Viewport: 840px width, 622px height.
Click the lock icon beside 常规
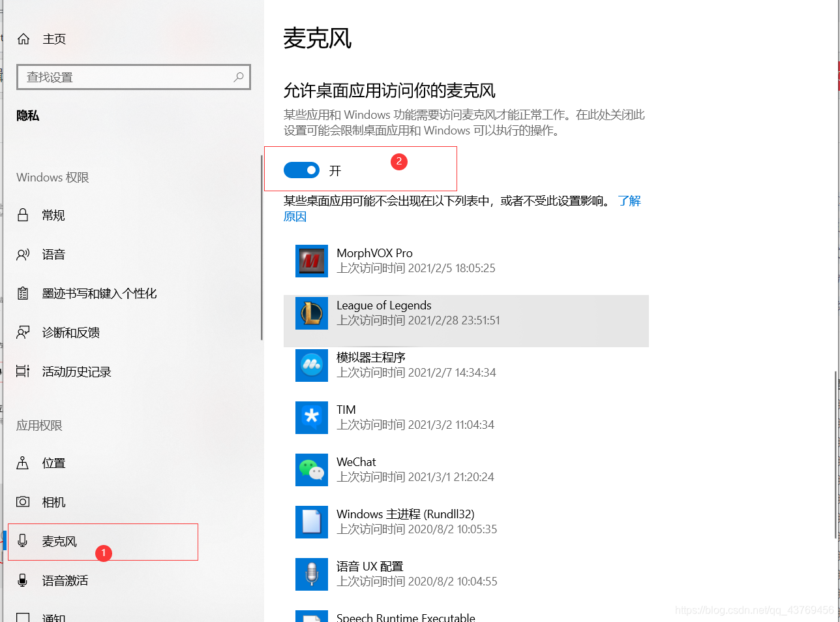click(23, 215)
